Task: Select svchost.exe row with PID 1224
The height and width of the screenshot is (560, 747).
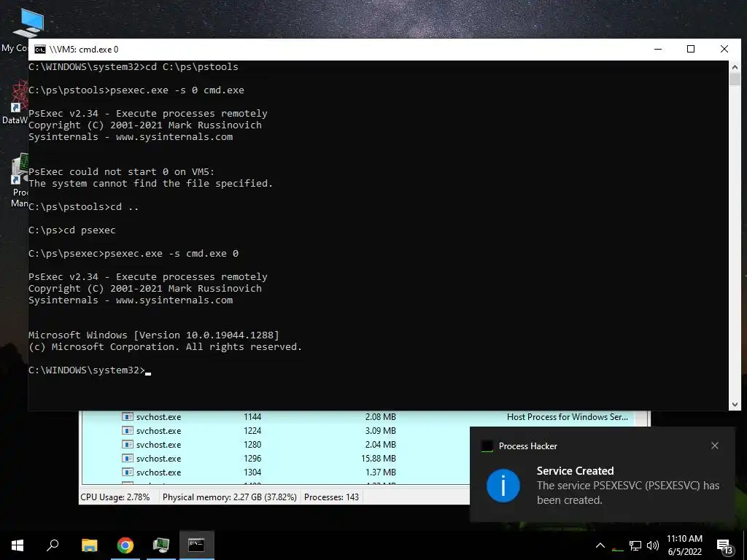Action: tap(276, 430)
